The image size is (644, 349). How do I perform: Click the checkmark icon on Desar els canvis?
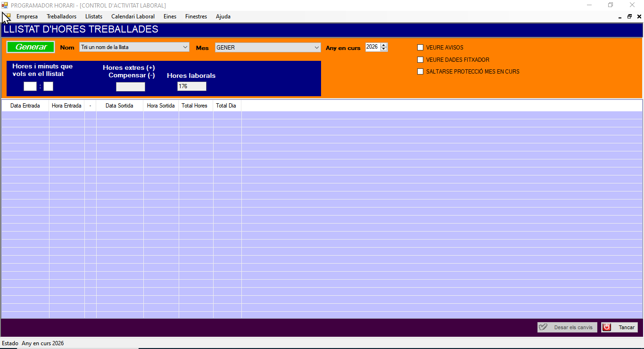[543, 327]
